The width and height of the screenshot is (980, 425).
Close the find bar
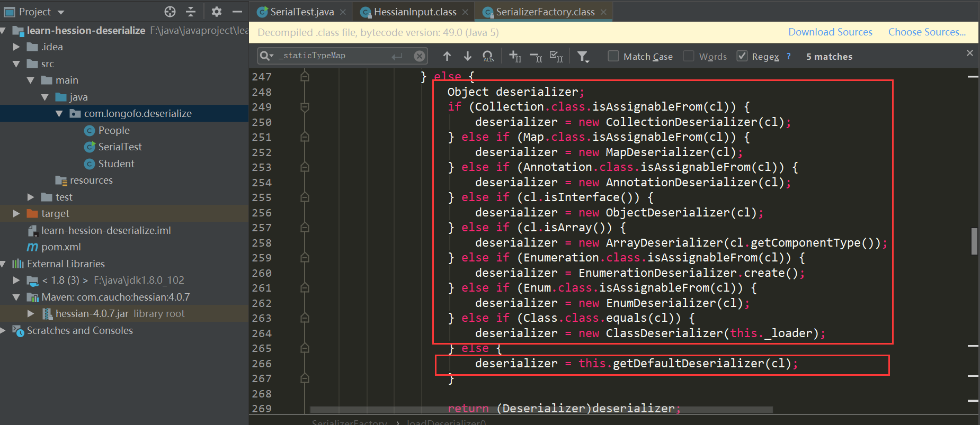(x=970, y=53)
